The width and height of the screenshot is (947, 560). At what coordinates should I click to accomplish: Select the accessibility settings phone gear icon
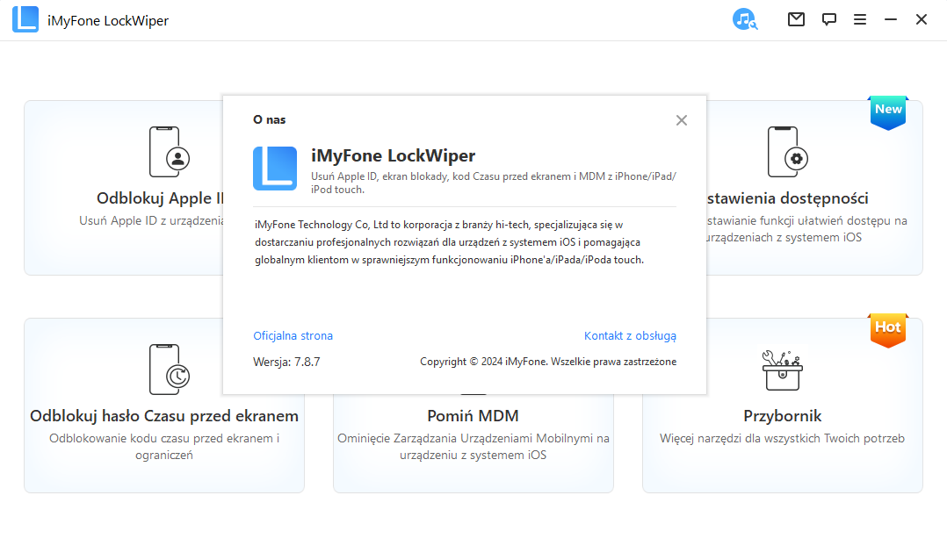787,152
